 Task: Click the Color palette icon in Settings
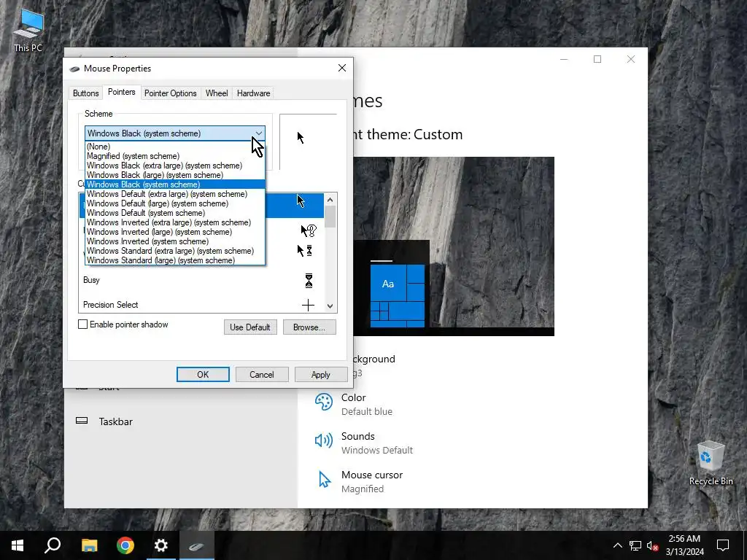click(324, 402)
